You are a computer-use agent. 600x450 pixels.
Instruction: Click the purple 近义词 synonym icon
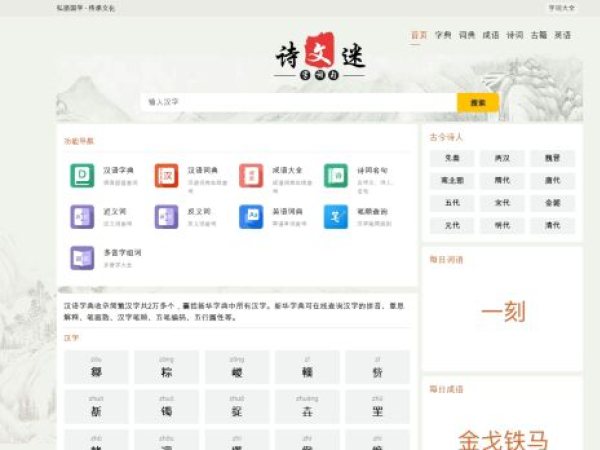[82, 217]
